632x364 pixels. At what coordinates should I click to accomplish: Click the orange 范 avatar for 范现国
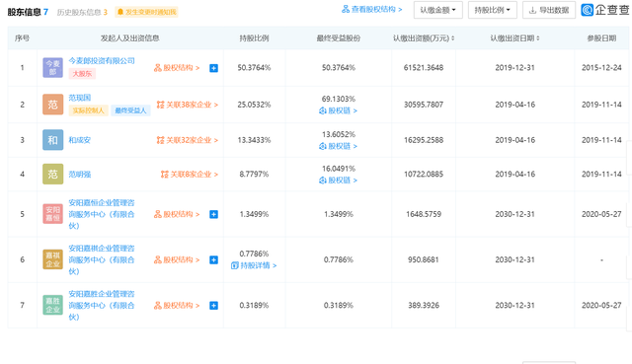(52, 105)
